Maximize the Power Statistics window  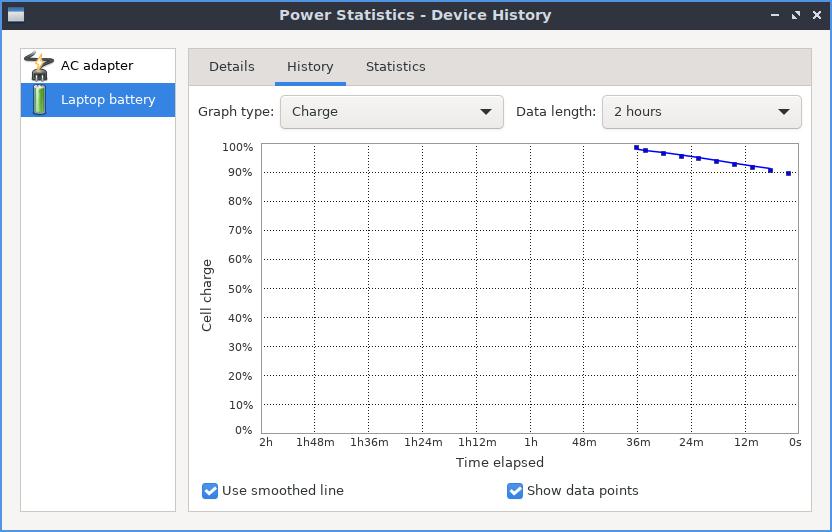pyautogui.click(x=796, y=15)
